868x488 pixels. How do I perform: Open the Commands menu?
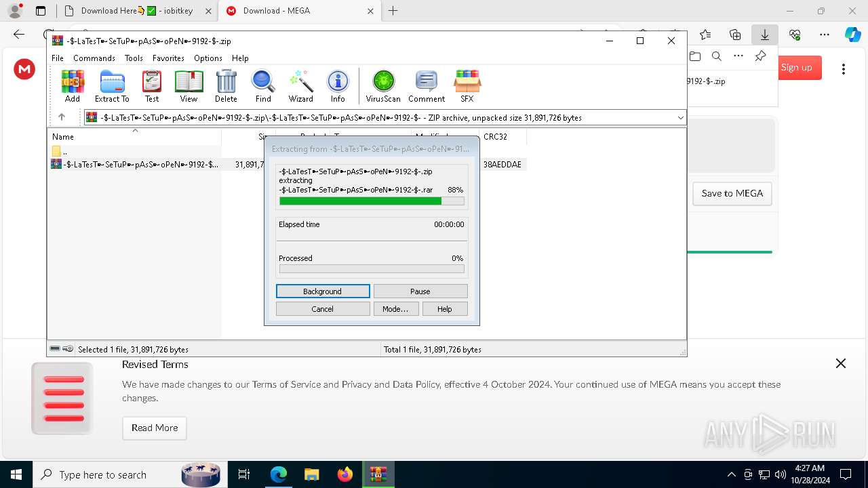(94, 58)
